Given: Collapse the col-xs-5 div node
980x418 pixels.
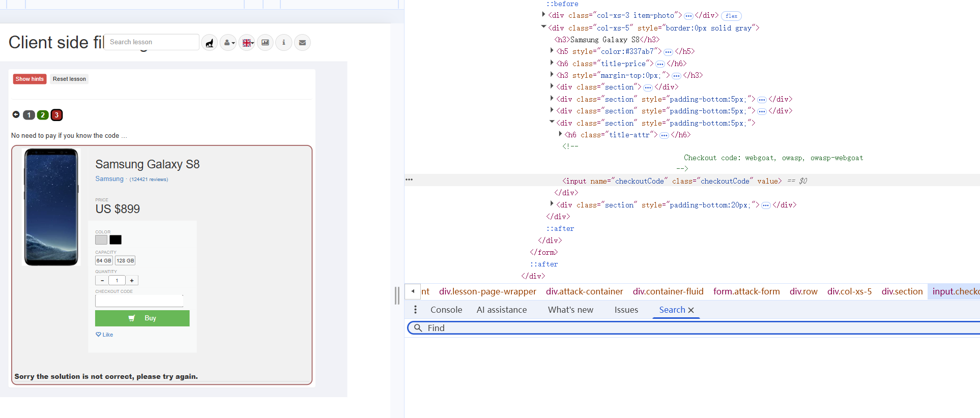Looking at the screenshot, I should (543, 27).
